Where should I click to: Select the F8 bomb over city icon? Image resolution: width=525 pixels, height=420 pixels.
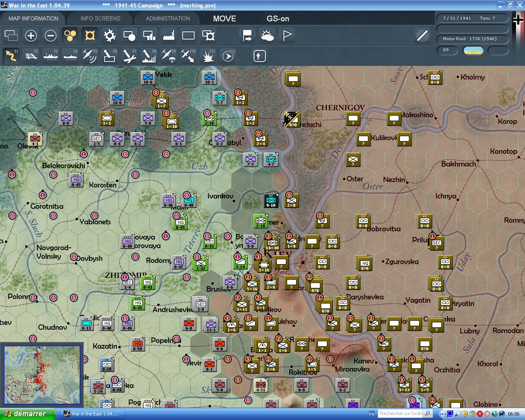[149, 55]
